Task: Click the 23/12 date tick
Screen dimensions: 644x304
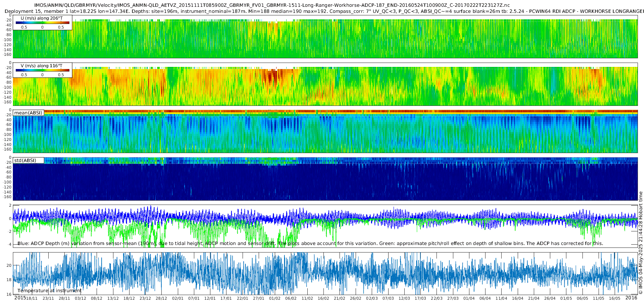Action: [145, 298]
